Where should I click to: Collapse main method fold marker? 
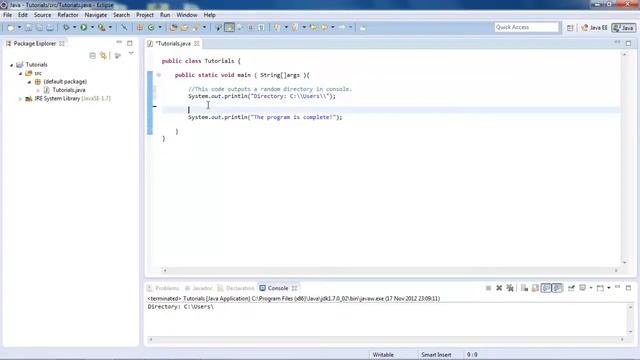[x=158, y=75]
